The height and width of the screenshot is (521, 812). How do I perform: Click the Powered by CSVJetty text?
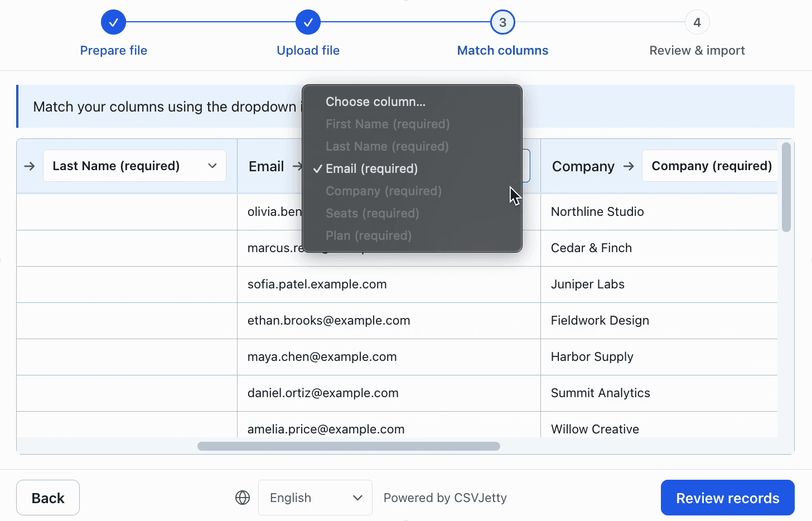click(x=445, y=498)
